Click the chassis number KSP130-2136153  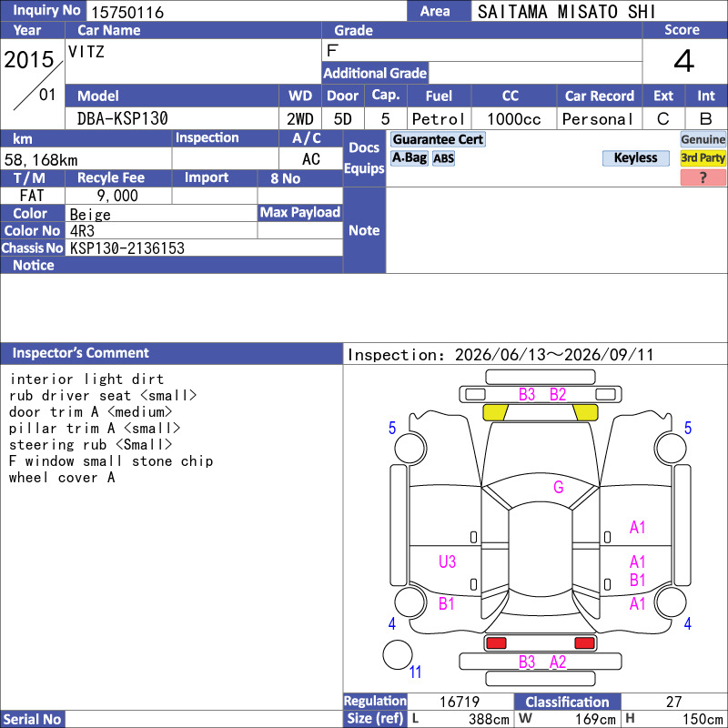(x=127, y=248)
